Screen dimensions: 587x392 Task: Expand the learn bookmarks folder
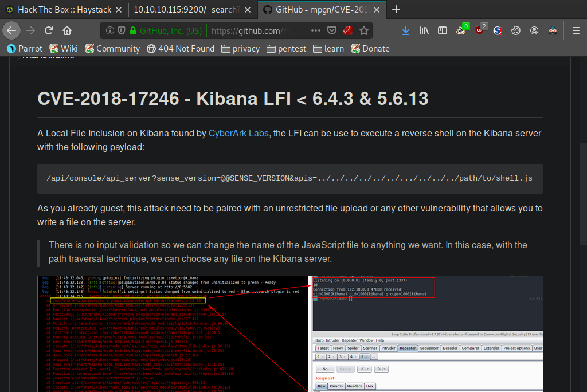(x=328, y=49)
